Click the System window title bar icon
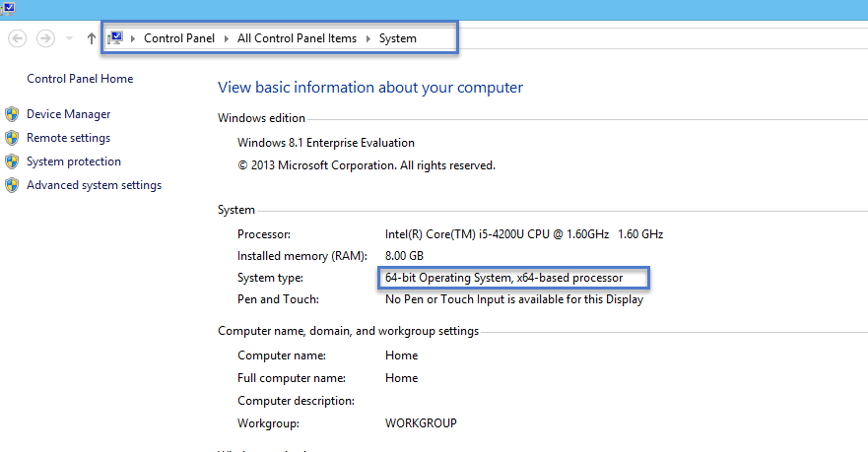The height and width of the screenshot is (452, 868). pos(8,8)
